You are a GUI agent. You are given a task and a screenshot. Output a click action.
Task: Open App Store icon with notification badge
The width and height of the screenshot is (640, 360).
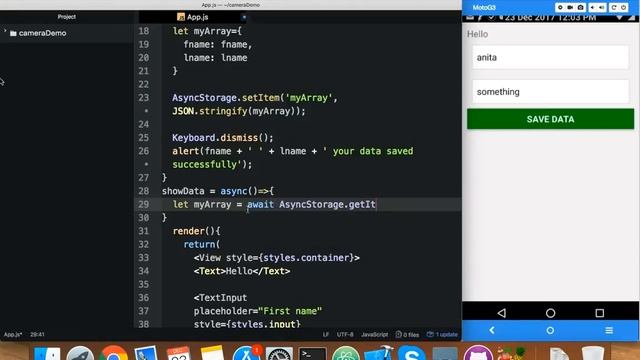246,353
